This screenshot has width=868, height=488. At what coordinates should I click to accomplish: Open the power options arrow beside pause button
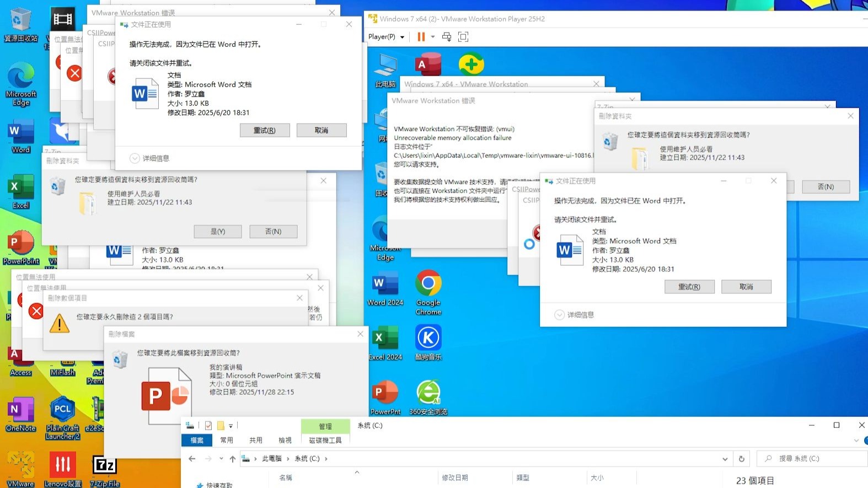433,37
